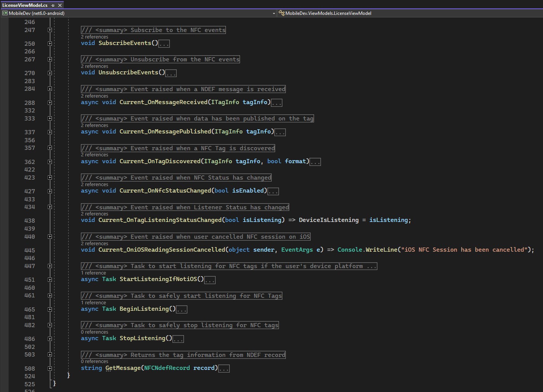Expand the Listener Status summary at line 434
Viewport: 543px width, 392px height.
click(50, 207)
